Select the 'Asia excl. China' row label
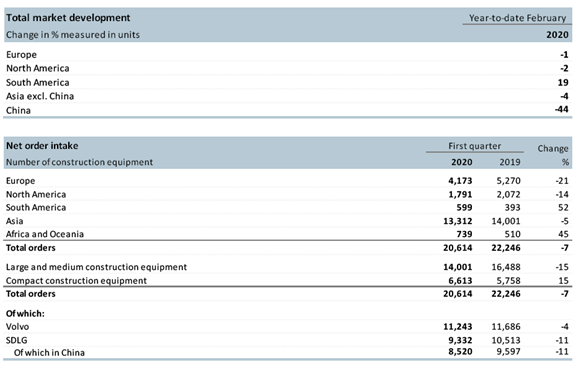 coord(40,96)
